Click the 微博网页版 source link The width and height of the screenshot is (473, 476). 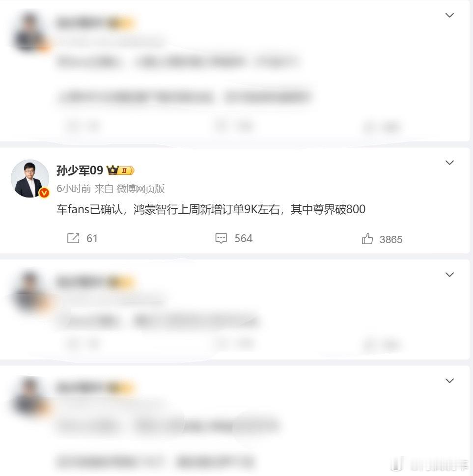coord(140,189)
